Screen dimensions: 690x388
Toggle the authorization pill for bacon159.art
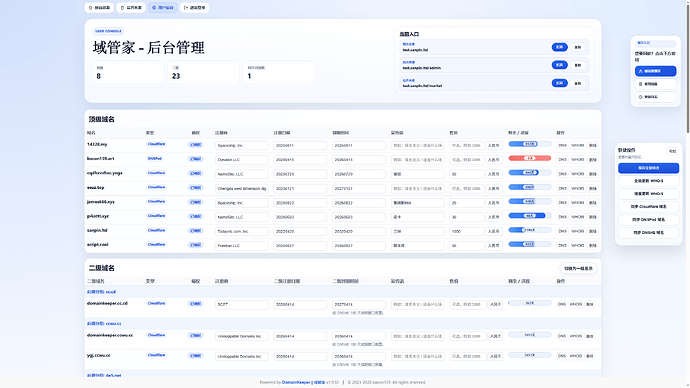point(196,159)
